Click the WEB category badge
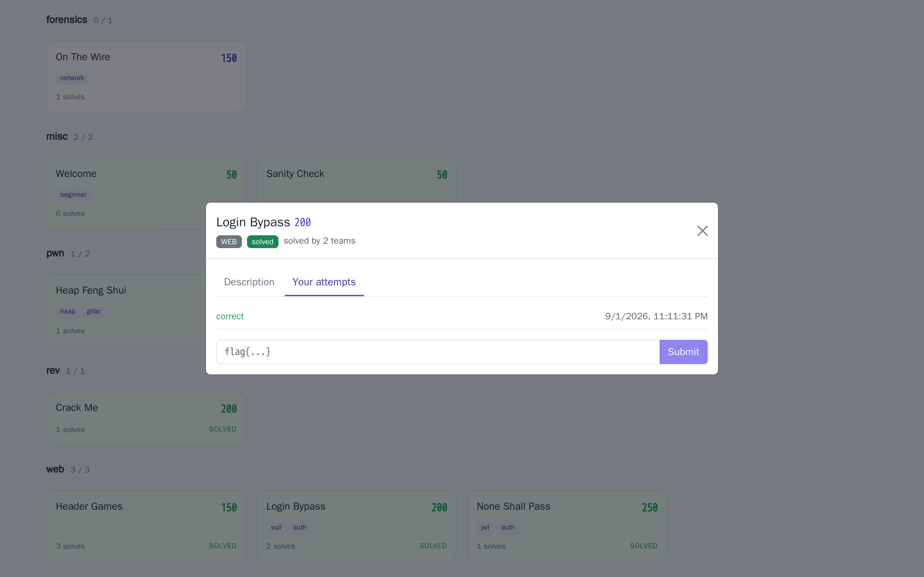 click(x=229, y=242)
